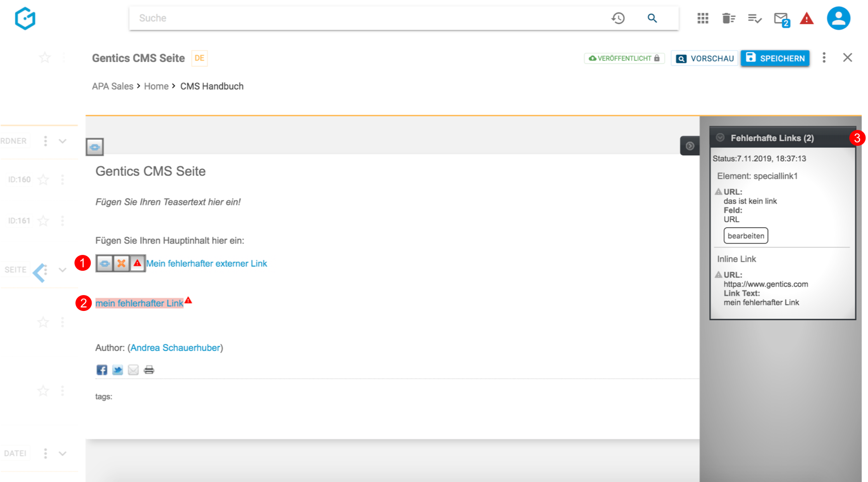
Task: Open the wastebin icon in top bar
Action: coord(728,18)
